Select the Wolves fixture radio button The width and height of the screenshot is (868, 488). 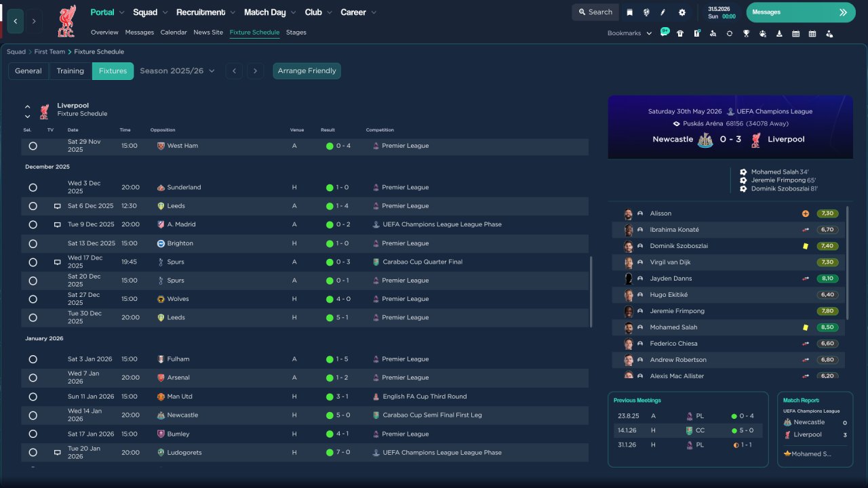(33, 299)
